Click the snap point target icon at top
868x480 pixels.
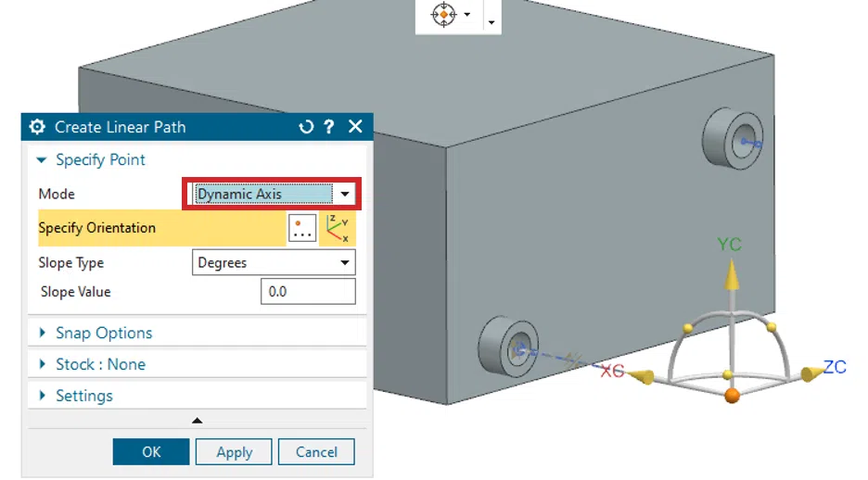pos(443,14)
